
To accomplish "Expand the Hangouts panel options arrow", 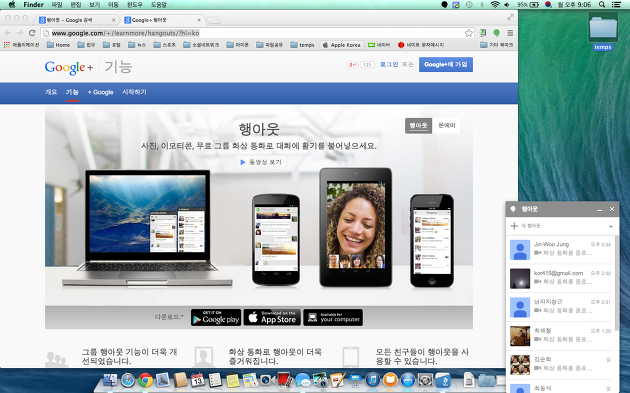I will (611, 226).
